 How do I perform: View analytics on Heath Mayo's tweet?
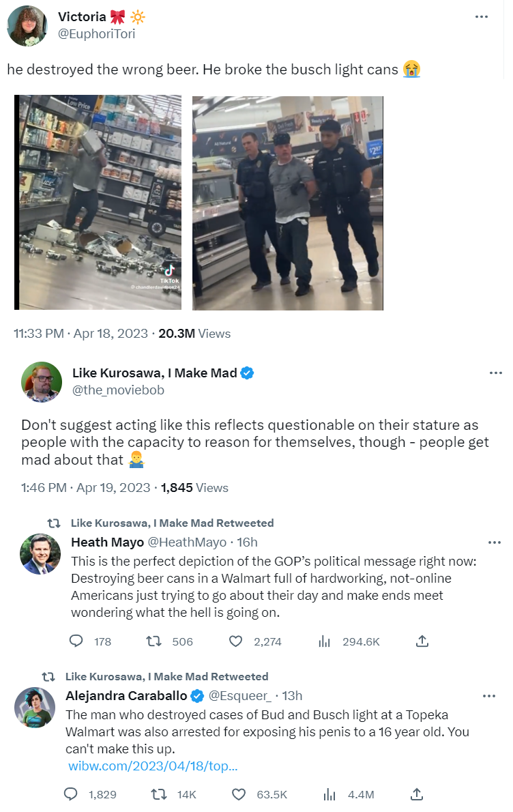[325, 641]
